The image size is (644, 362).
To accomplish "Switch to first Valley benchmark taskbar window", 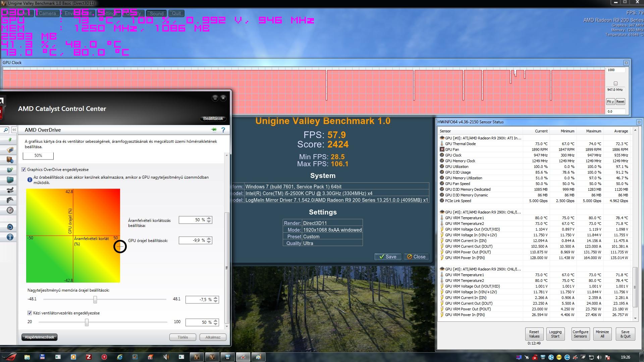I will coord(197,357).
